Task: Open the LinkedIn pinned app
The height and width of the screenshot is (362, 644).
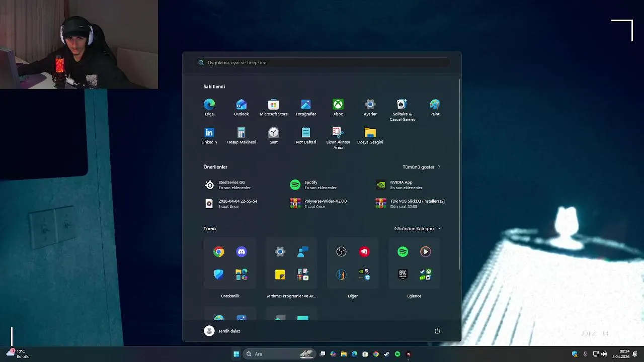Action: tap(209, 136)
